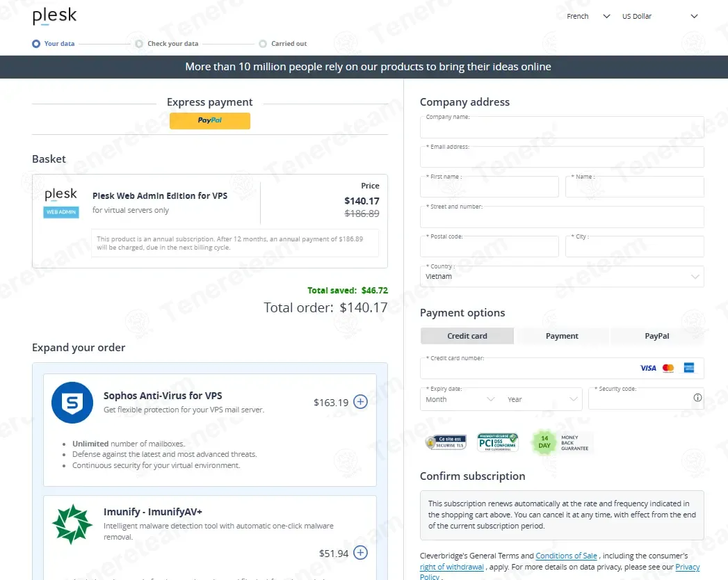Focus the City field
Image resolution: width=728 pixels, height=580 pixels.
(635, 247)
